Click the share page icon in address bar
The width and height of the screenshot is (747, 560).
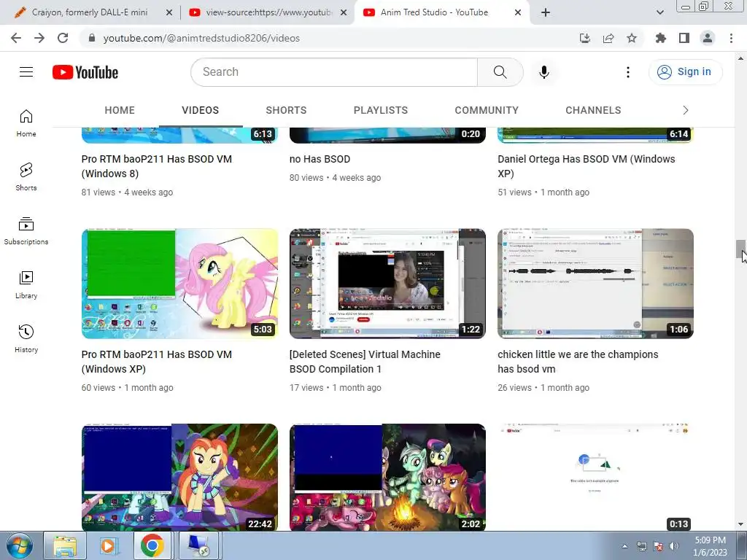coord(608,38)
